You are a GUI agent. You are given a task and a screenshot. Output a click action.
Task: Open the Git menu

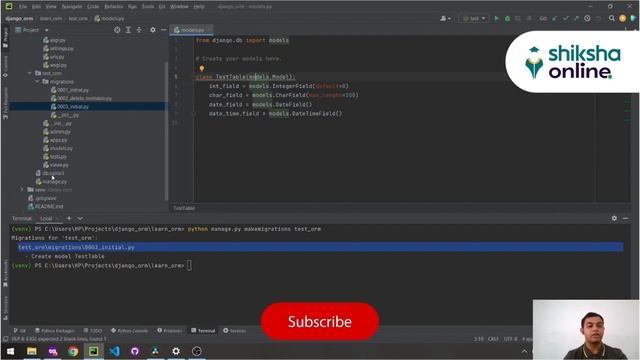coord(162,7)
